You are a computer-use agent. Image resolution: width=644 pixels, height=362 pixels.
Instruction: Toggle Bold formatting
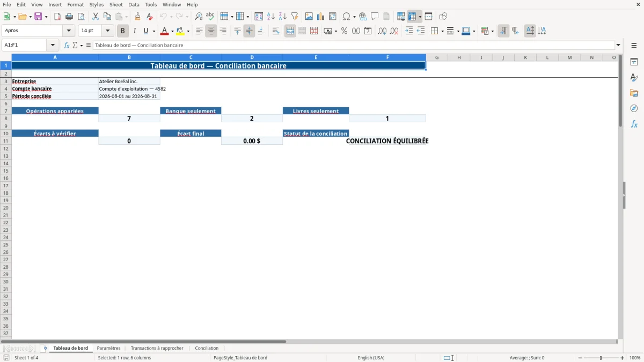pos(123,31)
